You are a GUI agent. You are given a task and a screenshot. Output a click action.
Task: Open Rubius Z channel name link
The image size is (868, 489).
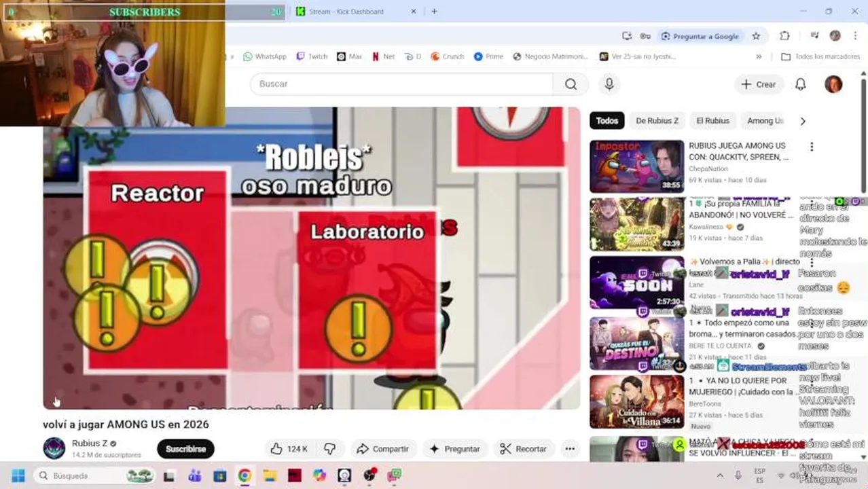click(x=90, y=443)
